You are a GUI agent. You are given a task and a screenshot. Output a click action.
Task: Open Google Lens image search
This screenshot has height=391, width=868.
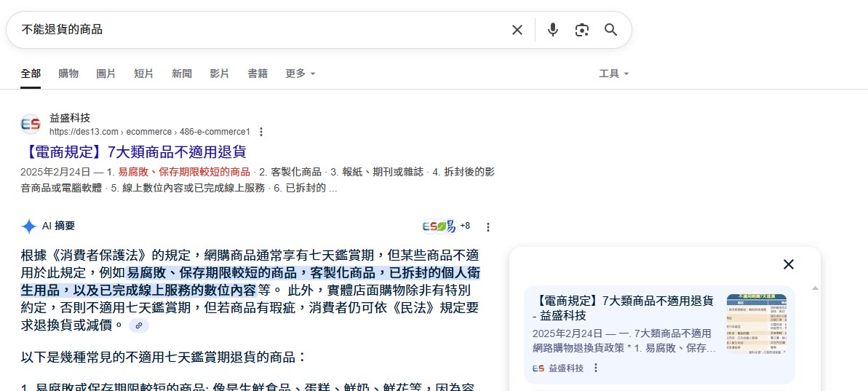(581, 30)
